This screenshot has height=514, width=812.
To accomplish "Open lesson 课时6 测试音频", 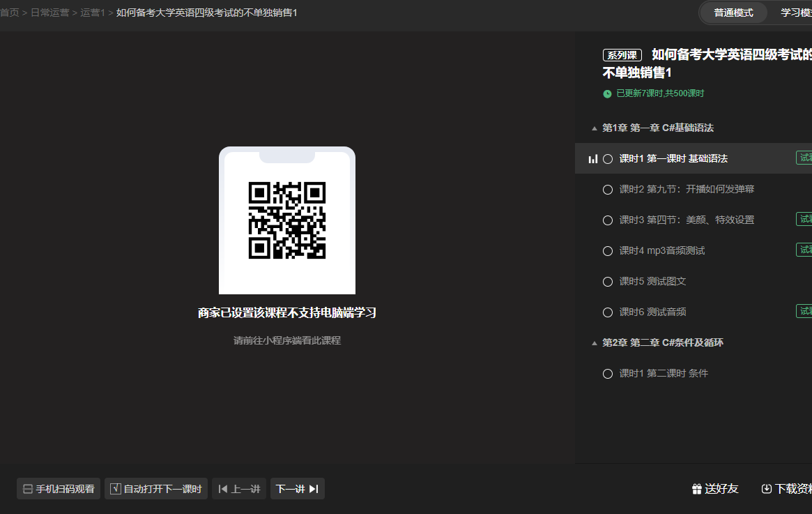I will 652,312.
